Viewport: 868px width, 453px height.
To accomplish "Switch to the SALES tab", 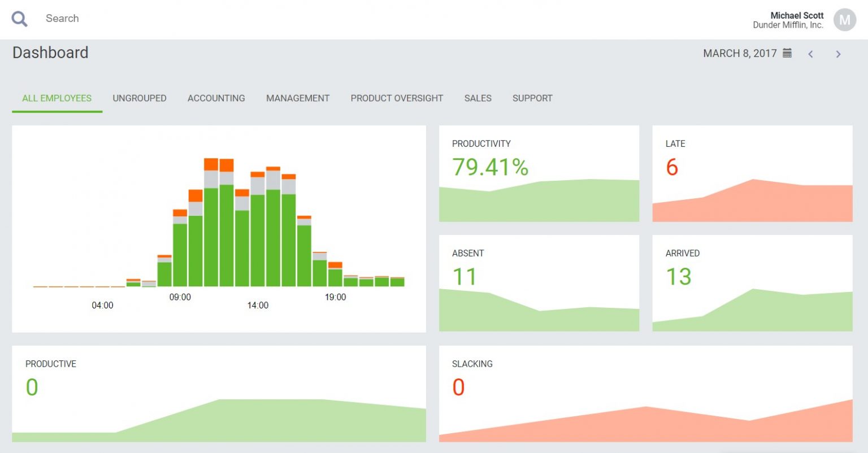I will (478, 98).
